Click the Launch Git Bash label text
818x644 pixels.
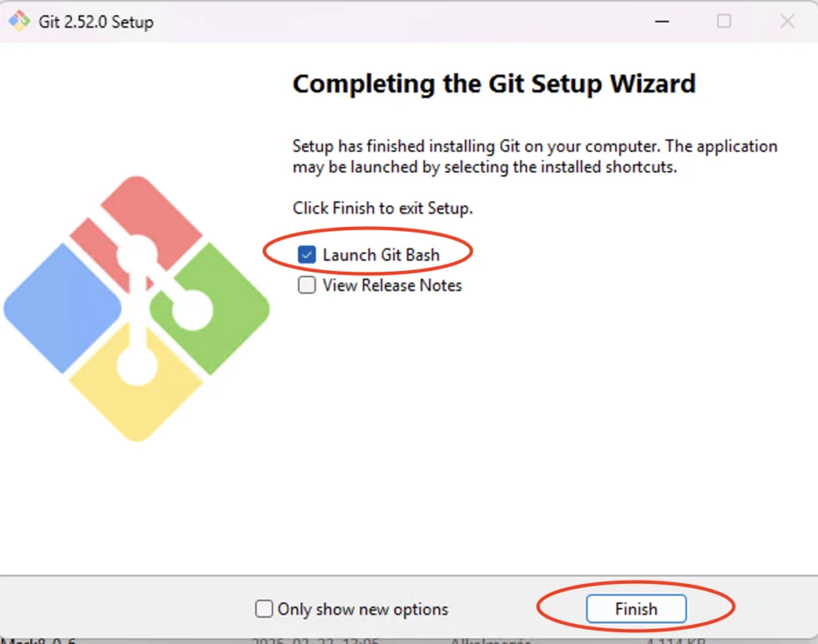pos(381,255)
